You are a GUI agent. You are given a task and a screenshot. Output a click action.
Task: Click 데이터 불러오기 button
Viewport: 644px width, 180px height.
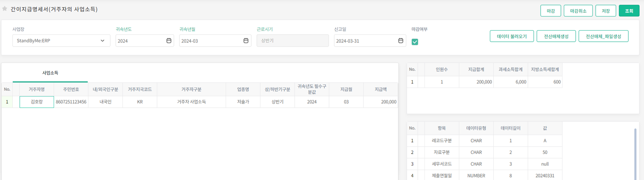(511, 36)
